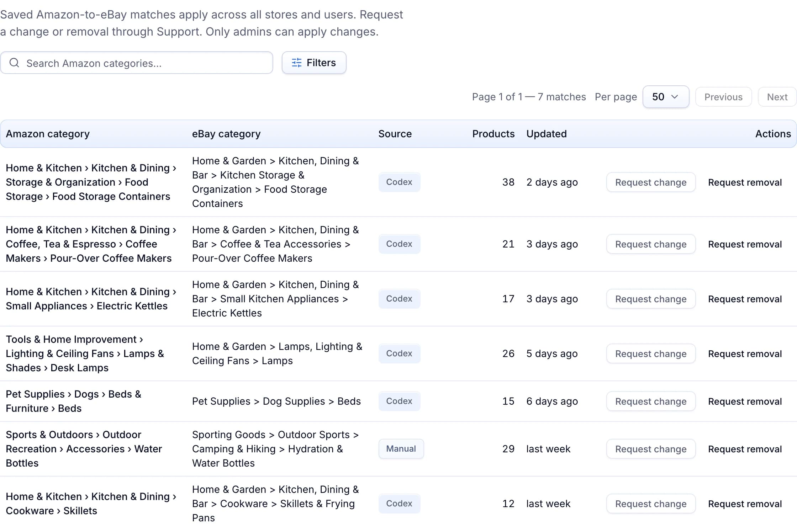
Task: Request change for Water Bottles
Action: tap(651, 449)
